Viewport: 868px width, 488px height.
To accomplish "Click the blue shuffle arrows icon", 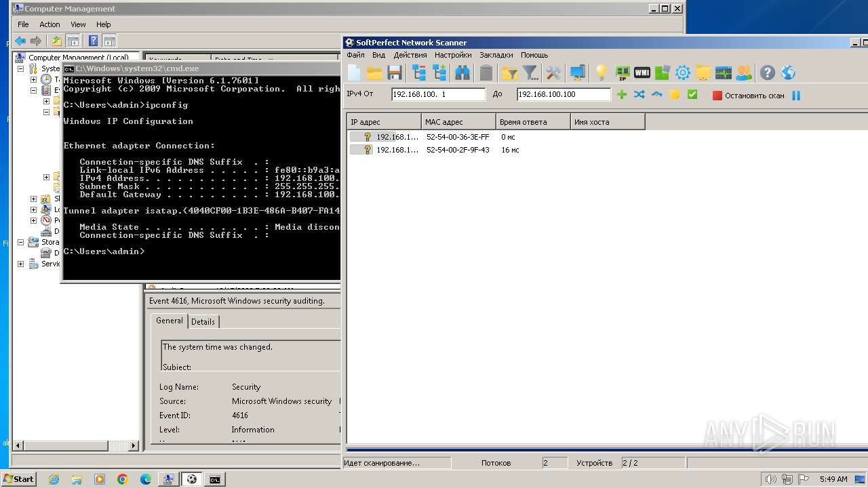I will [x=639, y=94].
